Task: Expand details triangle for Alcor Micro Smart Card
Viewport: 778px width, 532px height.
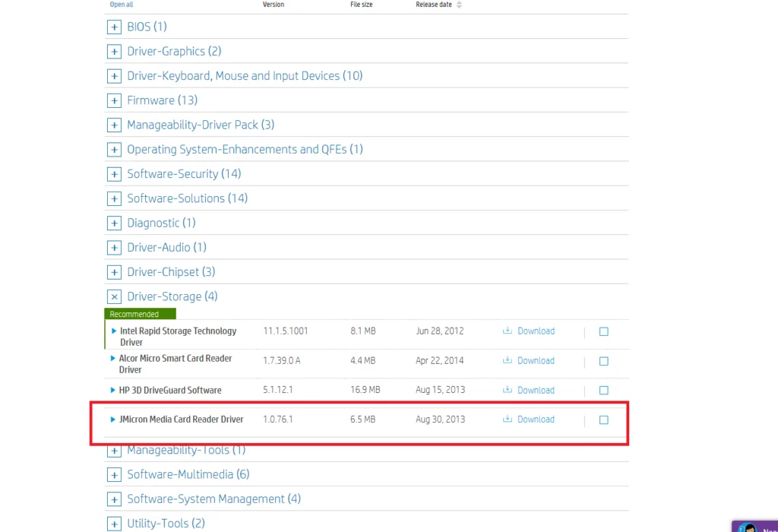Action: coord(112,358)
